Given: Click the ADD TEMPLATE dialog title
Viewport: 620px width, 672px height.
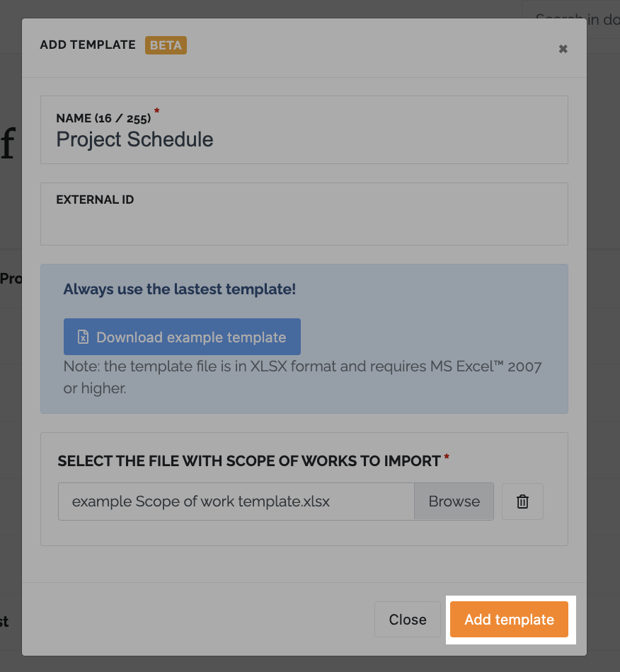Looking at the screenshot, I should pyautogui.click(x=88, y=45).
